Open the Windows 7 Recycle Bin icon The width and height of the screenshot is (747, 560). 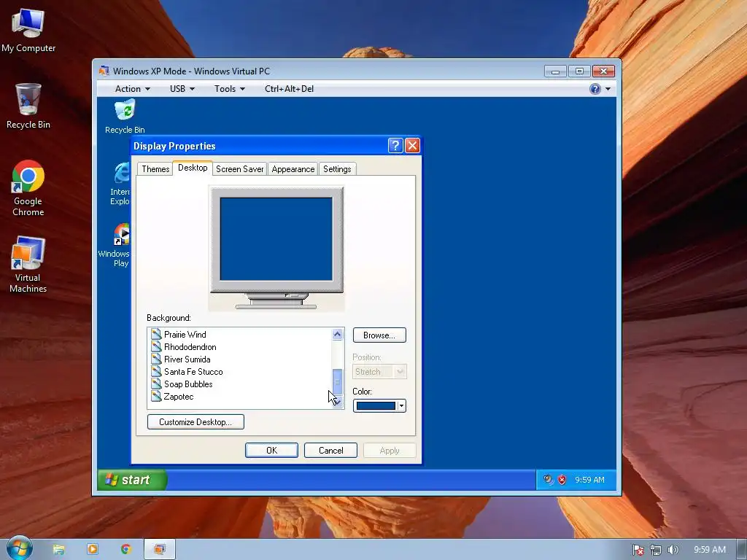(x=28, y=106)
